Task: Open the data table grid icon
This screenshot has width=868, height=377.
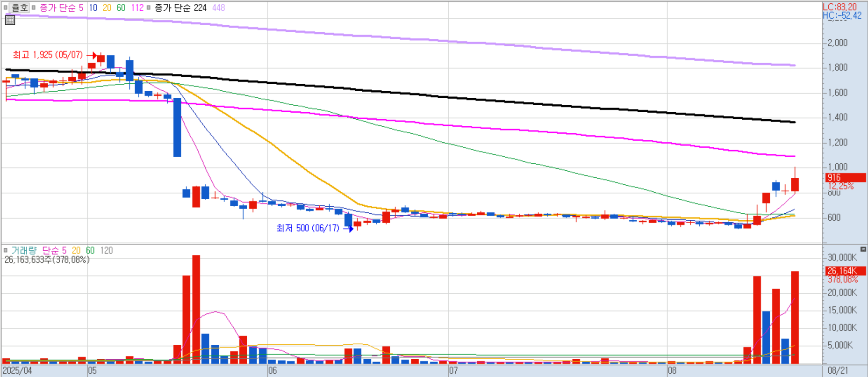Action: (10, 20)
